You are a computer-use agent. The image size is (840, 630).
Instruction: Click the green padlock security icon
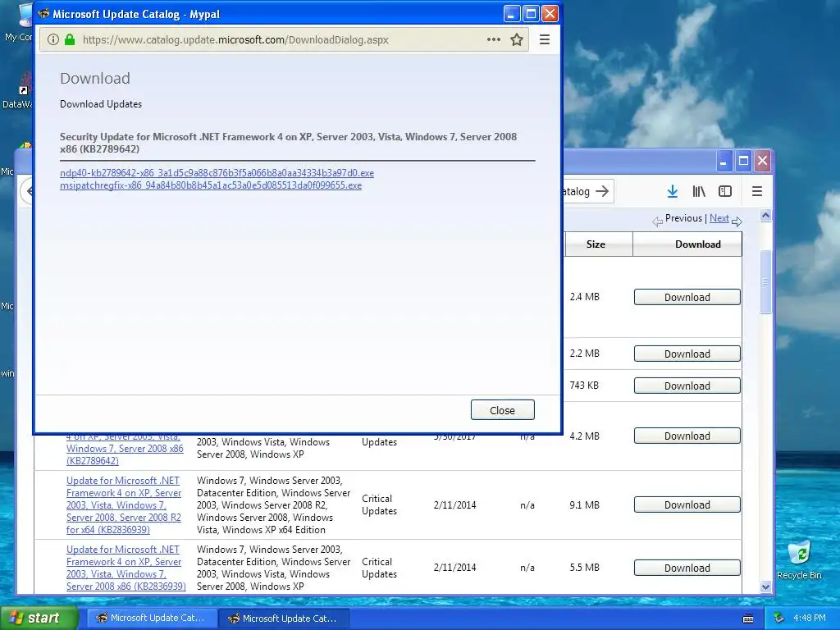[x=70, y=39]
